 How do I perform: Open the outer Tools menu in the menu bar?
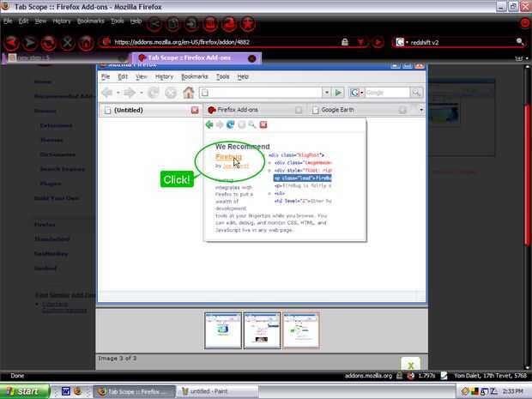click(117, 21)
